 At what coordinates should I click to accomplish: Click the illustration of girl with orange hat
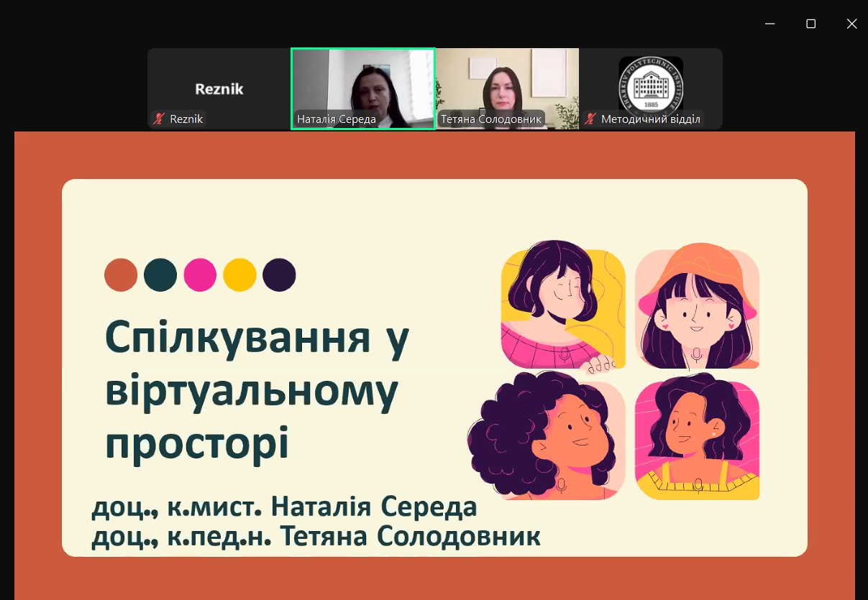tap(697, 307)
